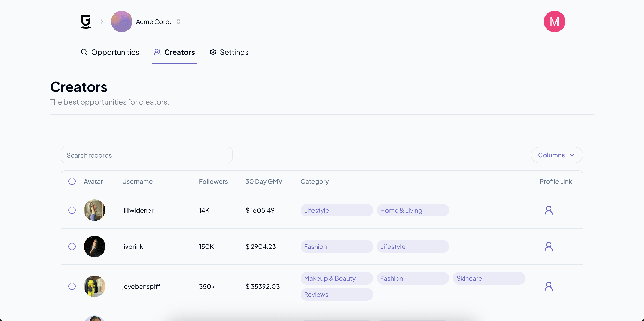Click the Makeup & Beauty category tag
This screenshot has width=644, height=321.
(337, 278)
